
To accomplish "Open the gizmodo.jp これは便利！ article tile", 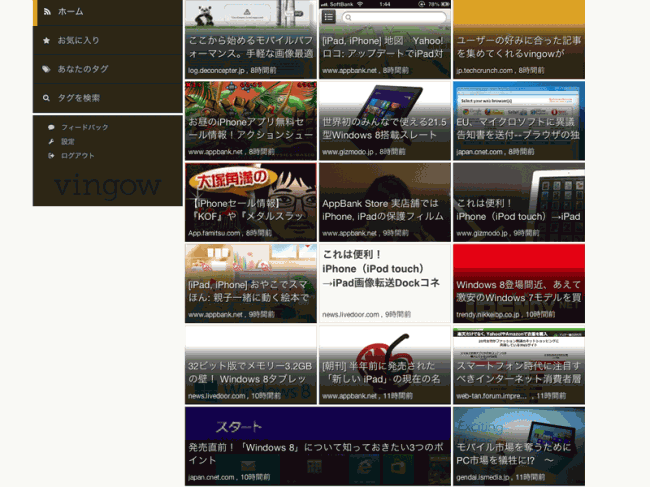I will (519, 202).
